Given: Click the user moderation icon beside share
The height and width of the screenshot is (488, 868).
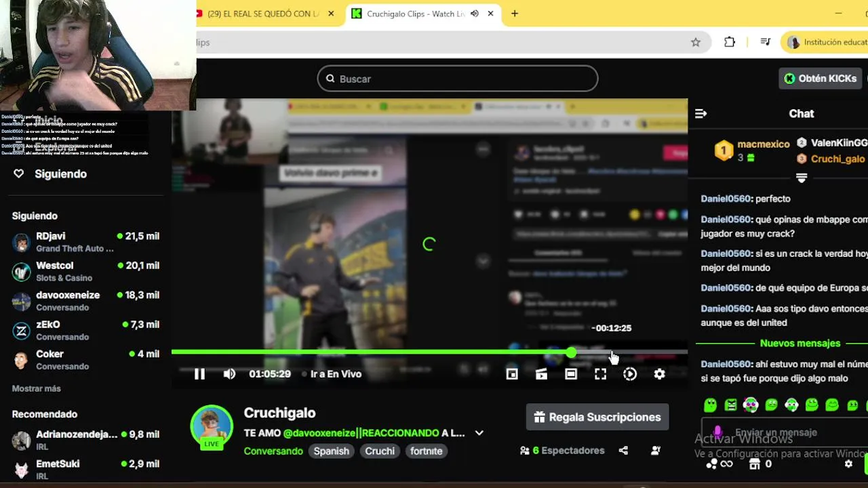Looking at the screenshot, I should (x=655, y=451).
